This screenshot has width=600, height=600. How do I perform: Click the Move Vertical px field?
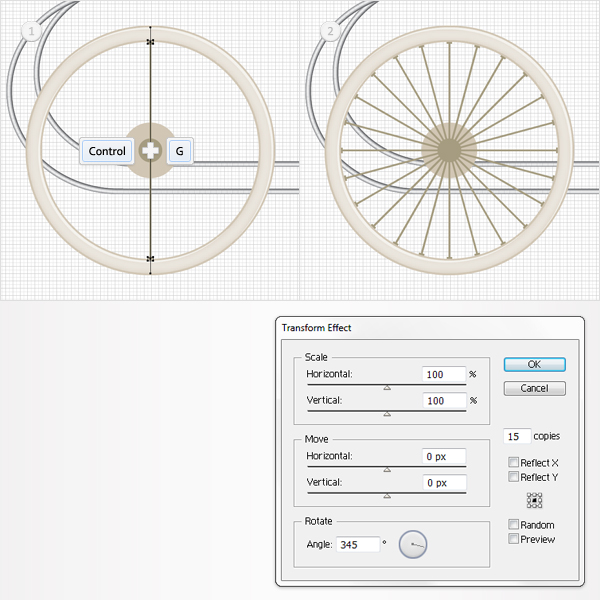point(444,483)
